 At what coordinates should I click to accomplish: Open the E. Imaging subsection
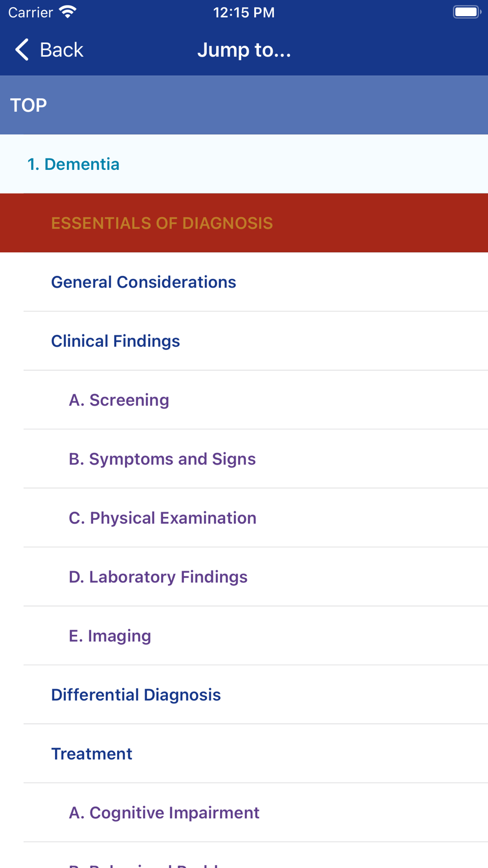(x=110, y=636)
